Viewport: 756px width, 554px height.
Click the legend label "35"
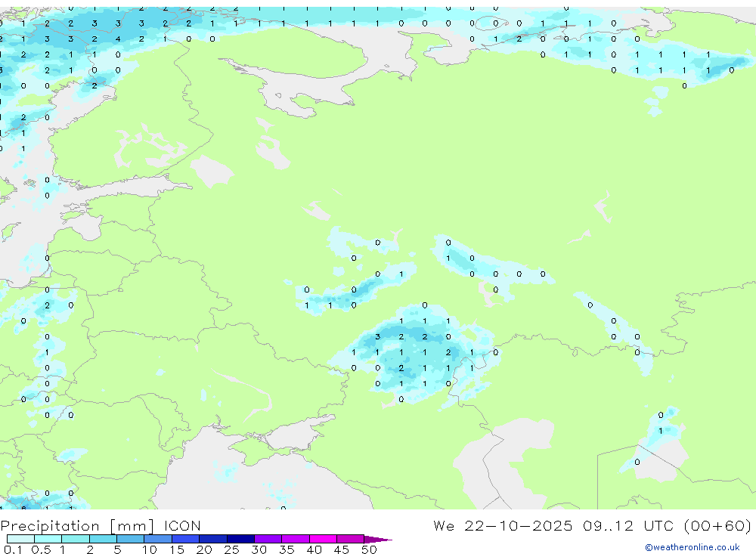coord(287,549)
